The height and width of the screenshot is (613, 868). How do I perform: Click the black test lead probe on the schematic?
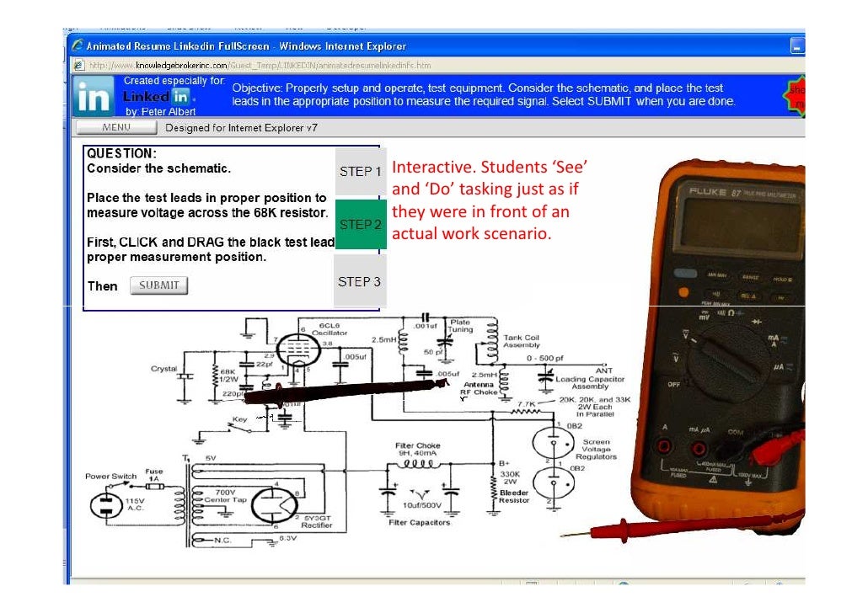(346, 390)
